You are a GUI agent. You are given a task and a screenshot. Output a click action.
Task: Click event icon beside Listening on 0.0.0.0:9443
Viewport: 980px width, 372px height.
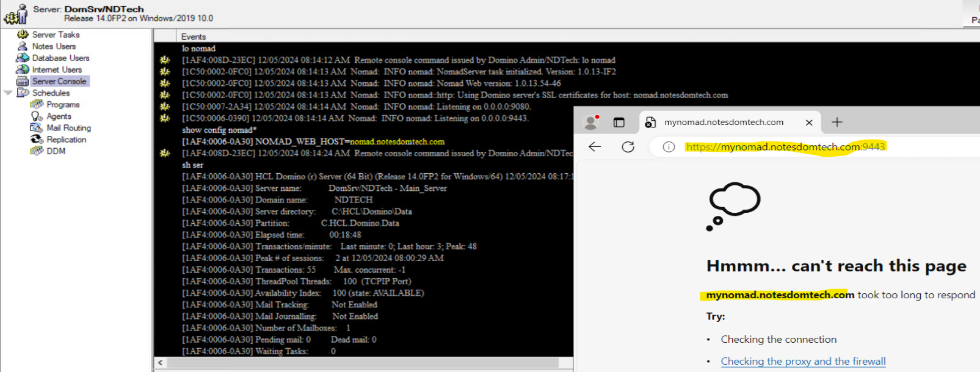[165, 118]
